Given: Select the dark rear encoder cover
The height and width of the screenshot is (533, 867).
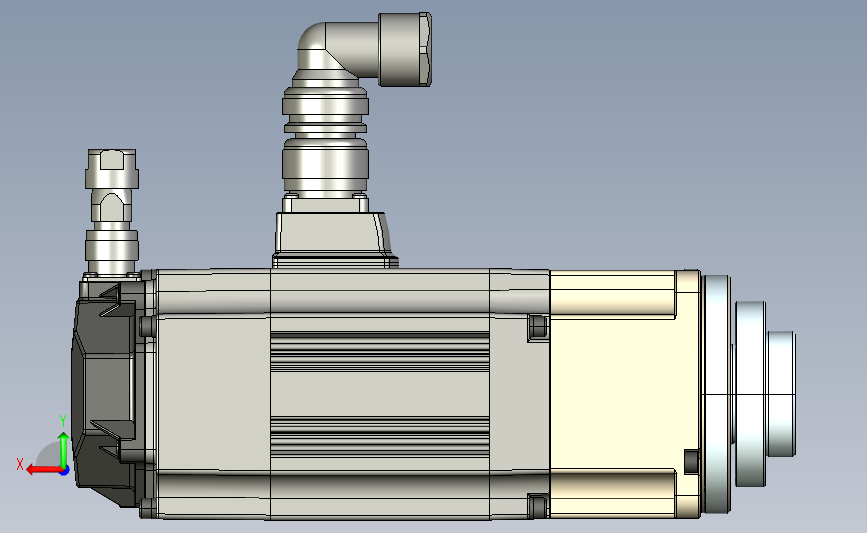Looking at the screenshot, I should (104, 393).
